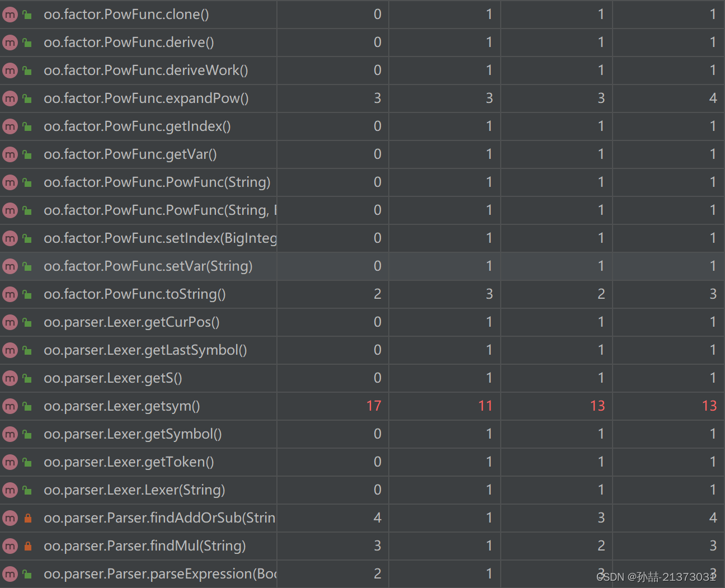Select oo.factor.PowFunc.getIndex() method name

coord(138,126)
